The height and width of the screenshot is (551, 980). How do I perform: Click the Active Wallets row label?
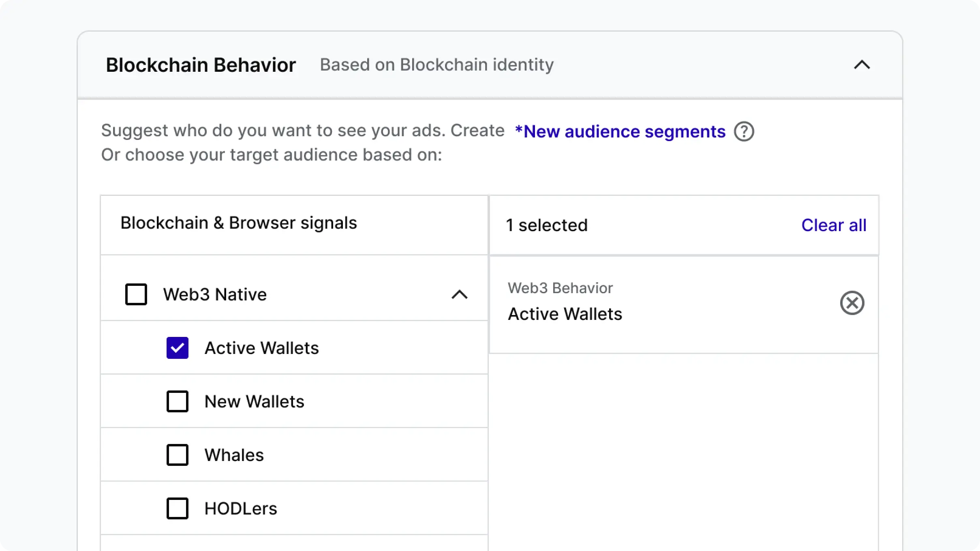pos(261,348)
